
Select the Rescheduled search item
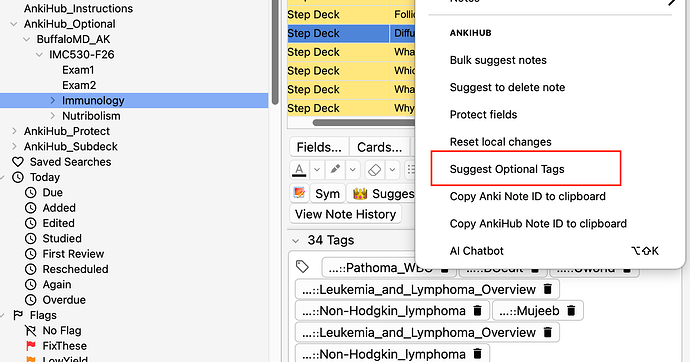pos(75,269)
